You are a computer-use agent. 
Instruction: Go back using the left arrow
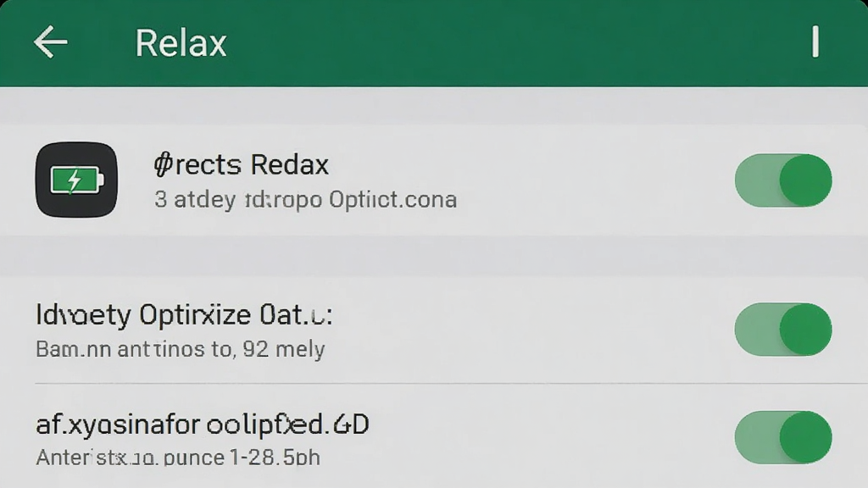pyautogui.click(x=50, y=42)
